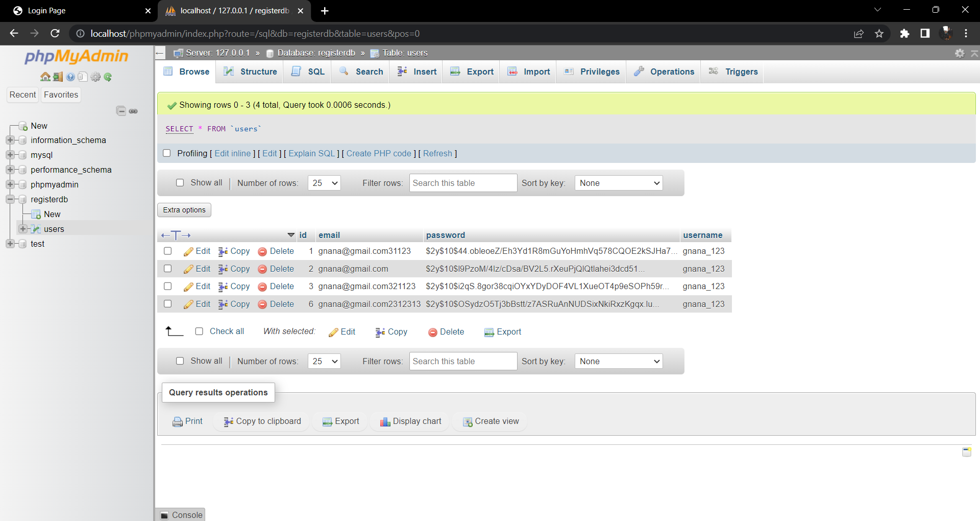
Task: Bookmark this page with star icon
Action: pos(879,34)
